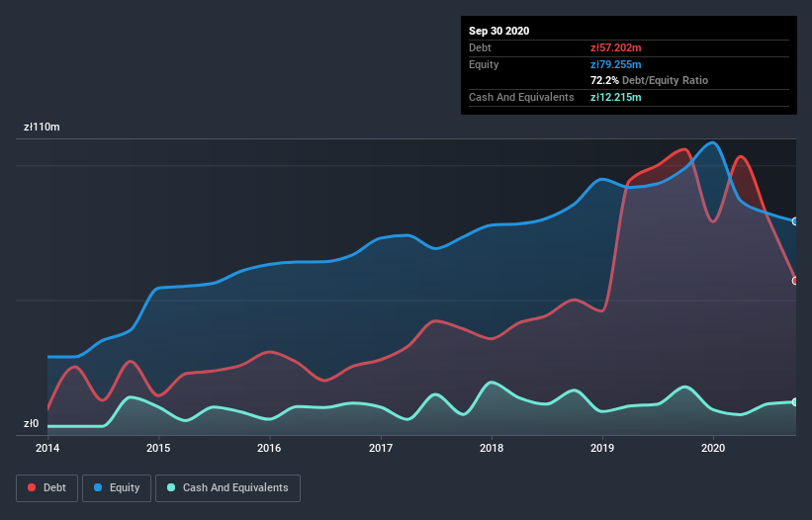Click the 2018 x-axis label
This screenshot has height=520, width=812.
492,448
